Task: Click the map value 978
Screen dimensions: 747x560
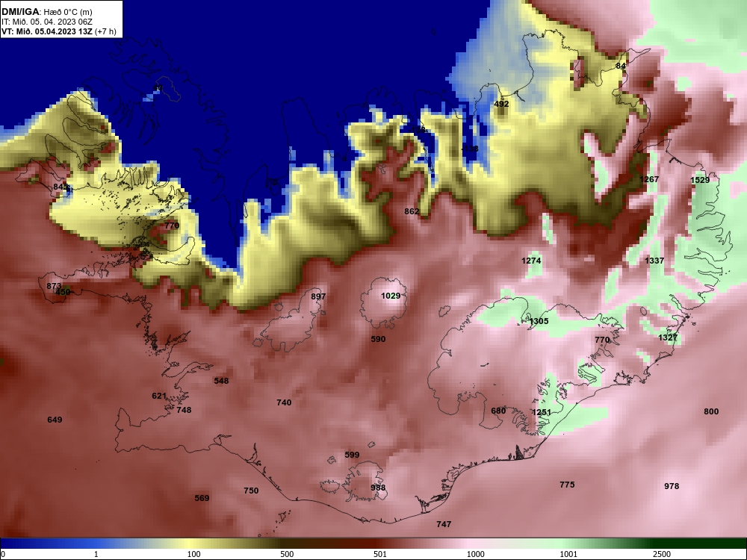Action: [672, 486]
